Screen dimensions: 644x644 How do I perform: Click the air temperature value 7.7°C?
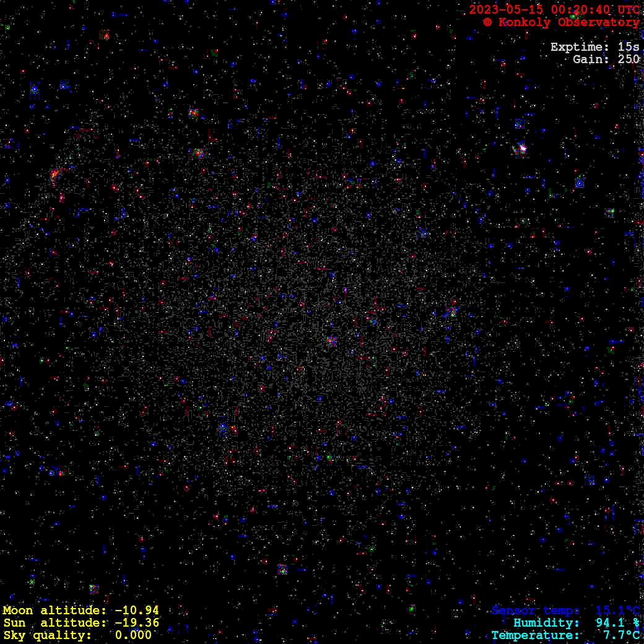(x=621, y=635)
